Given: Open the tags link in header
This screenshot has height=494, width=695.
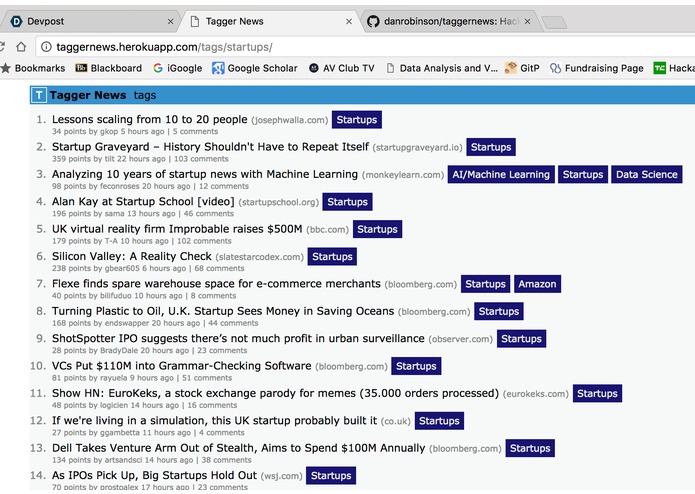Looking at the screenshot, I should 145,95.
